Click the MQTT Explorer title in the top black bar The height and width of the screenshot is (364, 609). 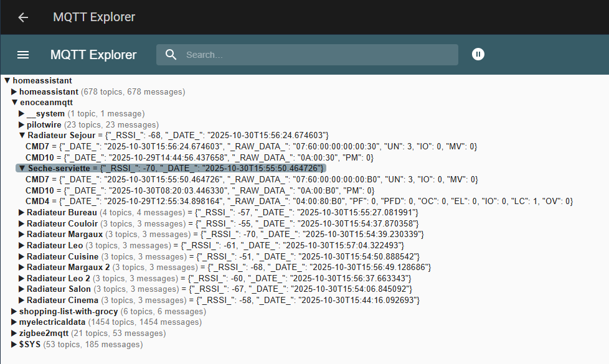[94, 17]
